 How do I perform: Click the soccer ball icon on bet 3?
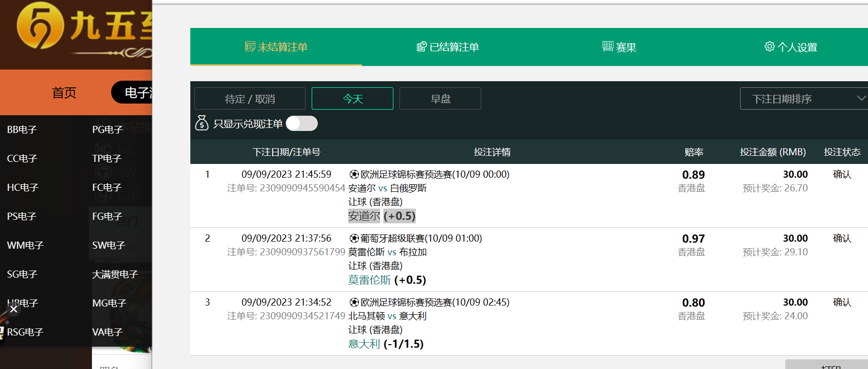(354, 303)
